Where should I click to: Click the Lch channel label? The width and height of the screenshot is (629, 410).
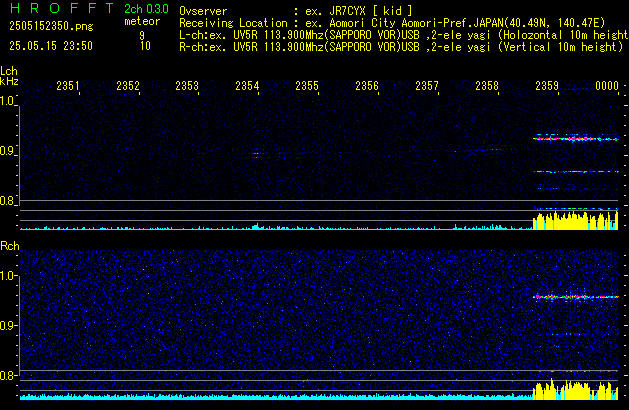[9, 71]
